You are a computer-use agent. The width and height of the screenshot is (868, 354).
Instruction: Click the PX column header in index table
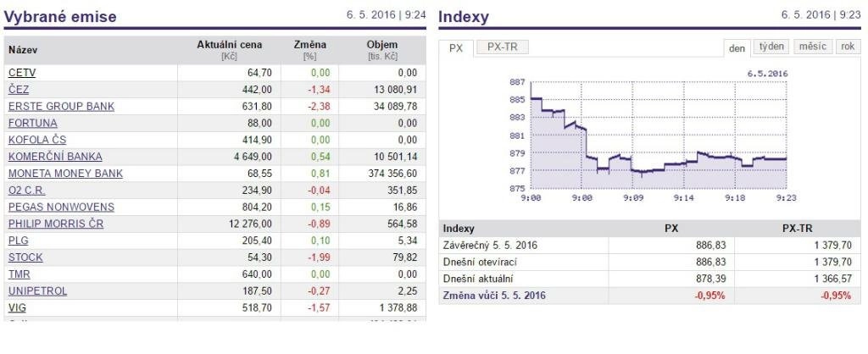click(671, 229)
